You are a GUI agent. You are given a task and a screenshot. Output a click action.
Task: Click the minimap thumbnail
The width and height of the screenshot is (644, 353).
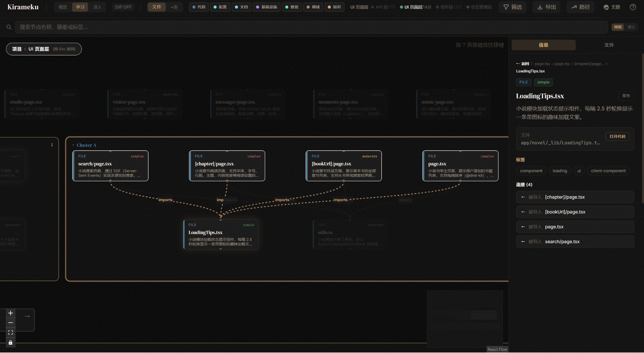pos(465,319)
